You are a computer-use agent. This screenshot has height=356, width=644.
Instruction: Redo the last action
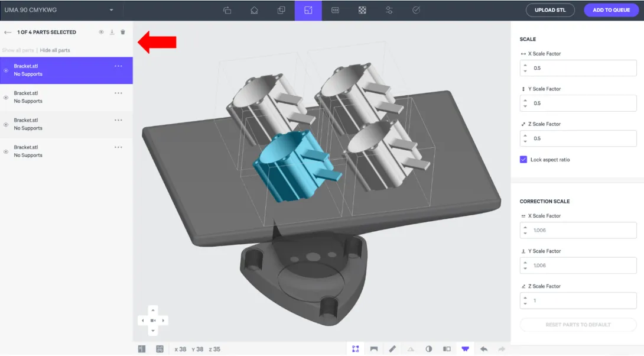[502, 349]
